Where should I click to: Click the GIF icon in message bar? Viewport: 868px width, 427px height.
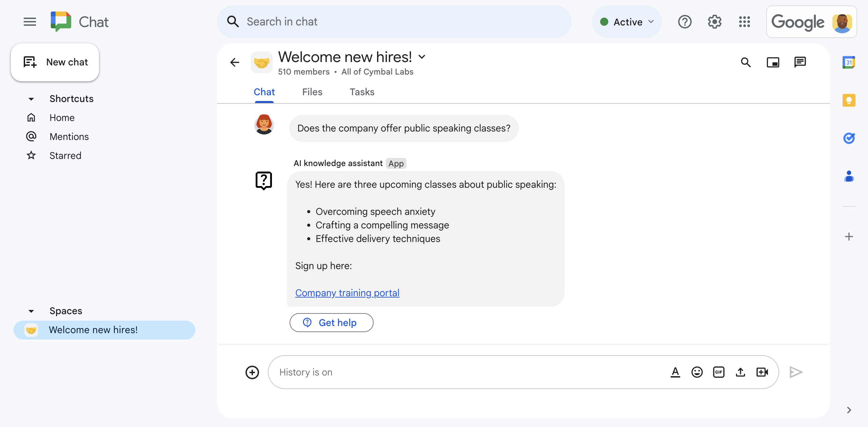point(719,372)
